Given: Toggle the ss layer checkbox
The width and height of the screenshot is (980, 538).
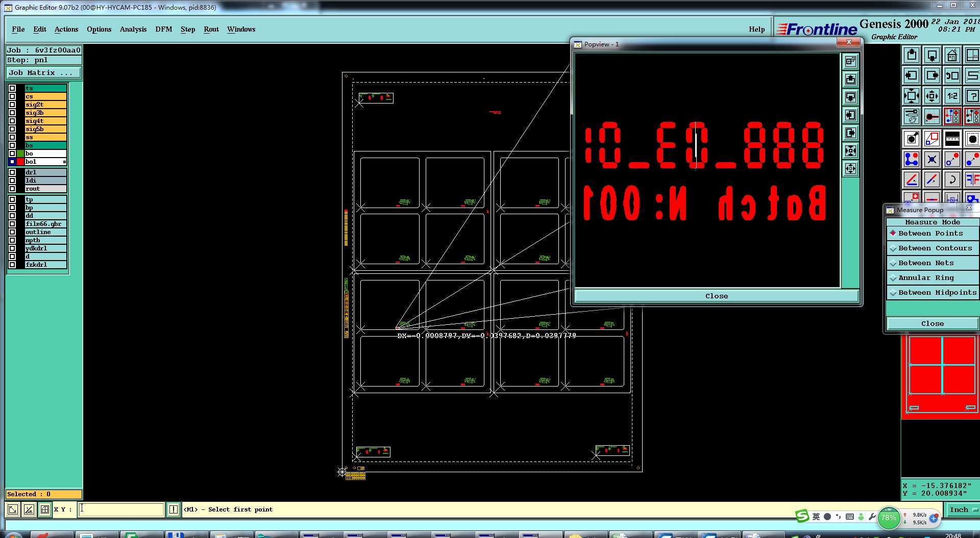Looking at the screenshot, I should 12,137.
